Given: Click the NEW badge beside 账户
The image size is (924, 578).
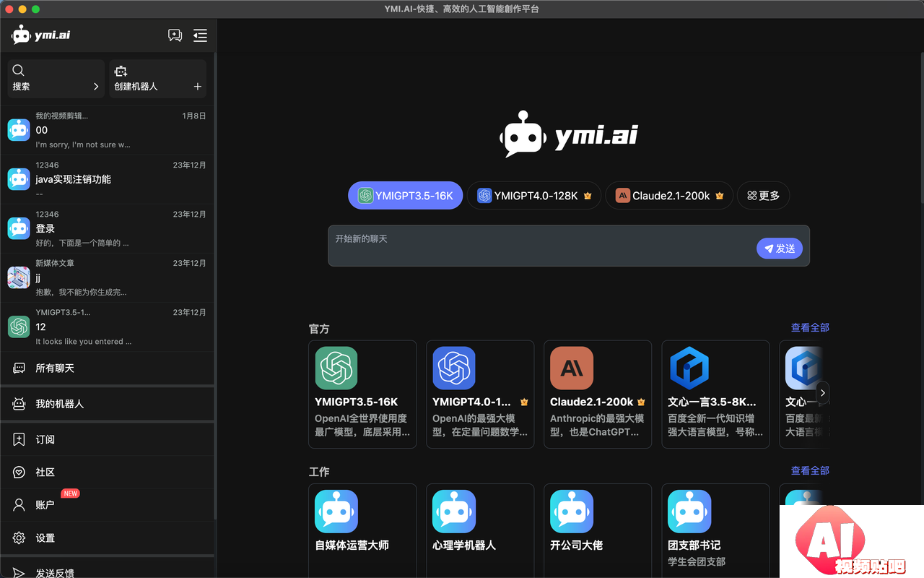Looking at the screenshot, I should click(x=70, y=493).
